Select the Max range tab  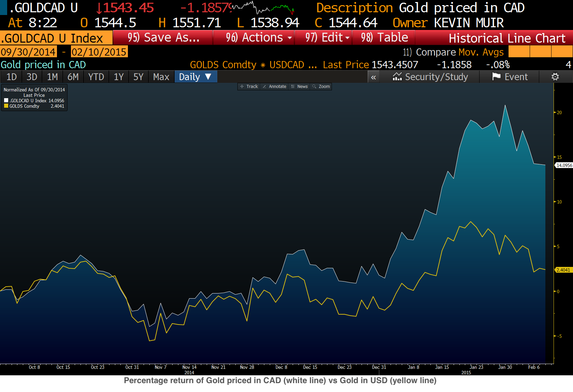pos(161,77)
